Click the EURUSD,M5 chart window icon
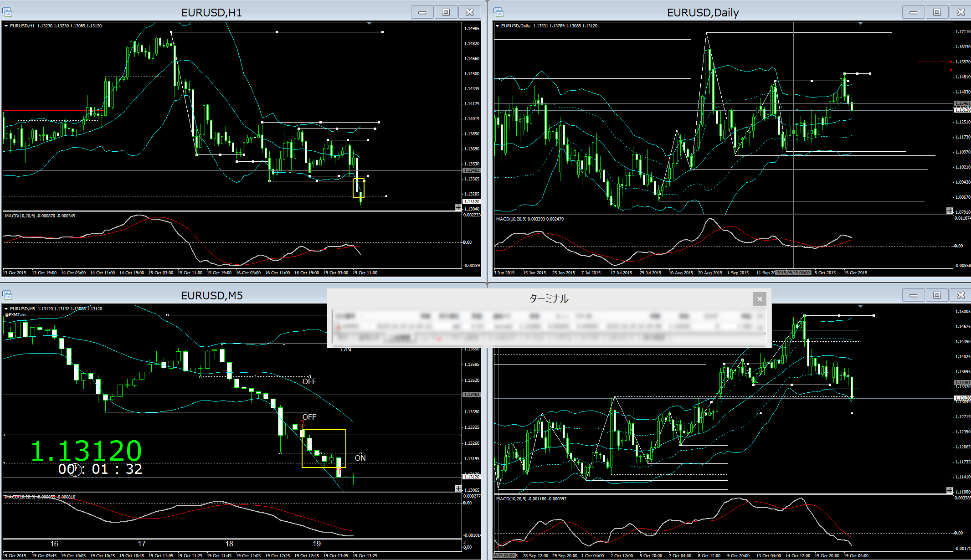Screen dimensions: 971x560 coord(7,295)
